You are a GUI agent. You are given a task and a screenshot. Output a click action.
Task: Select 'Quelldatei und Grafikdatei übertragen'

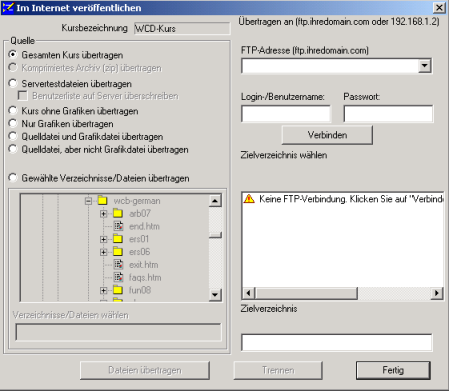click(13, 136)
